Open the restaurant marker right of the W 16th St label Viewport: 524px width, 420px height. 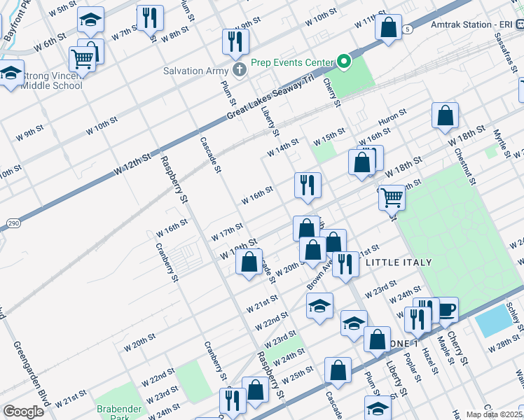[308, 187]
